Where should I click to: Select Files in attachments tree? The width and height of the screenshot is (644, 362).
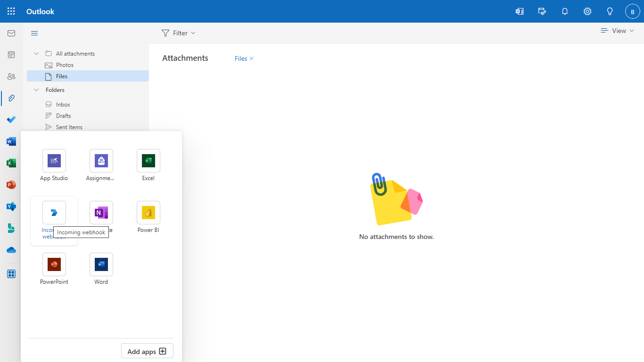click(88, 76)
